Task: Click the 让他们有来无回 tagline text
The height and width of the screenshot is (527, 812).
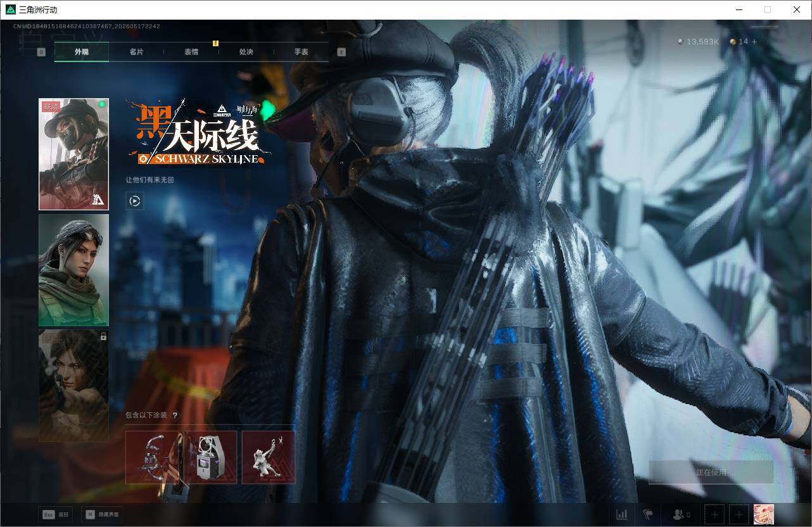Action: [x=149, y=180]
